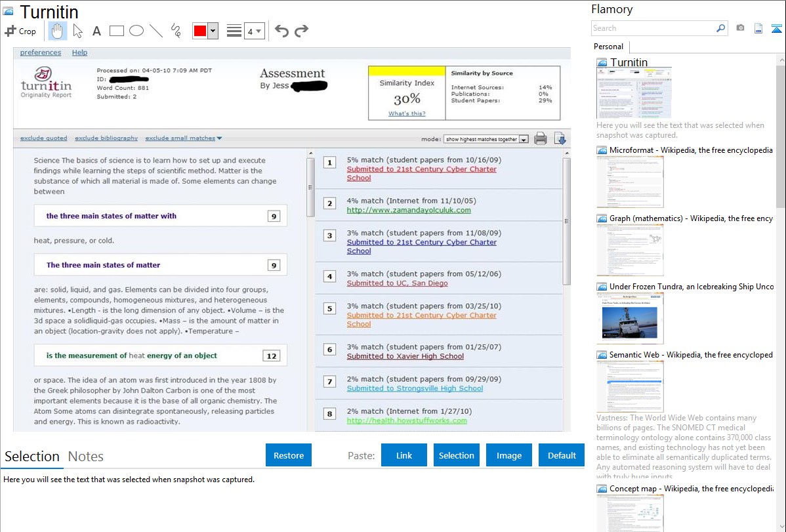Click the Help link

(x=79, y=52)
